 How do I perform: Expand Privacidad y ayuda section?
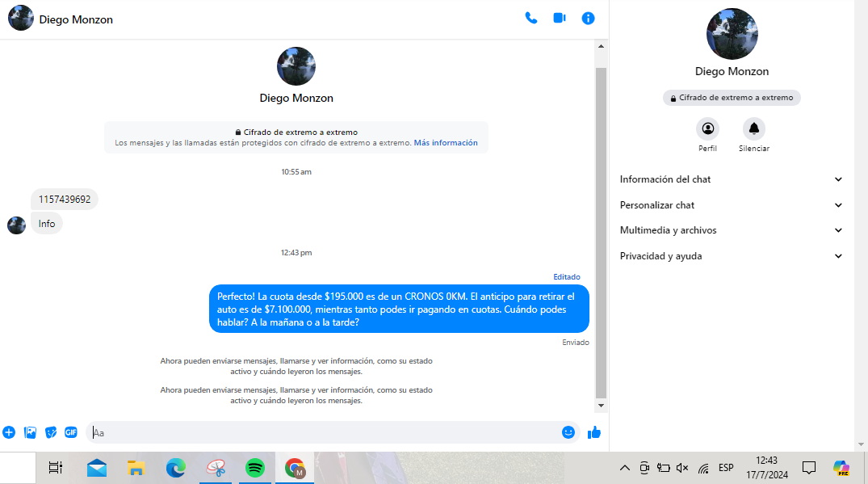coord(732,256)
